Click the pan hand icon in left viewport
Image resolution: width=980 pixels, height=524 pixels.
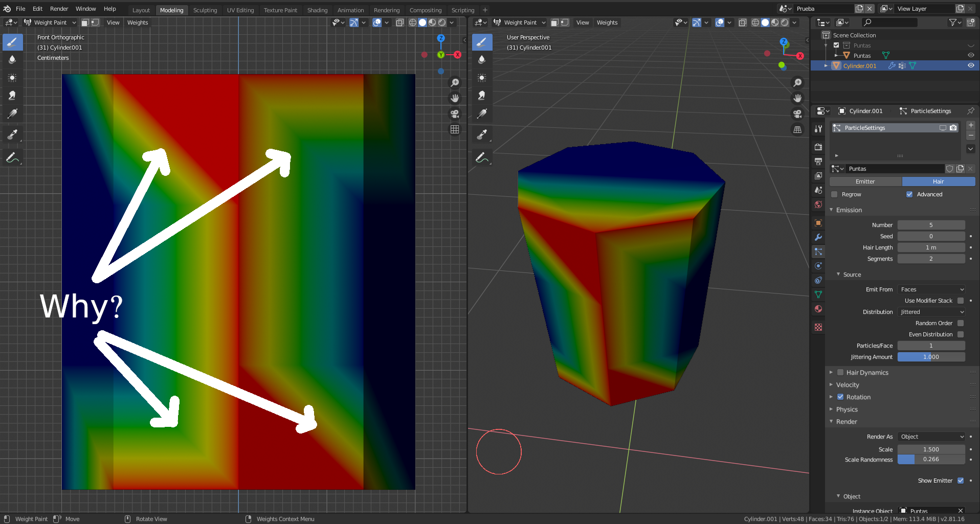tap(455, 98)
